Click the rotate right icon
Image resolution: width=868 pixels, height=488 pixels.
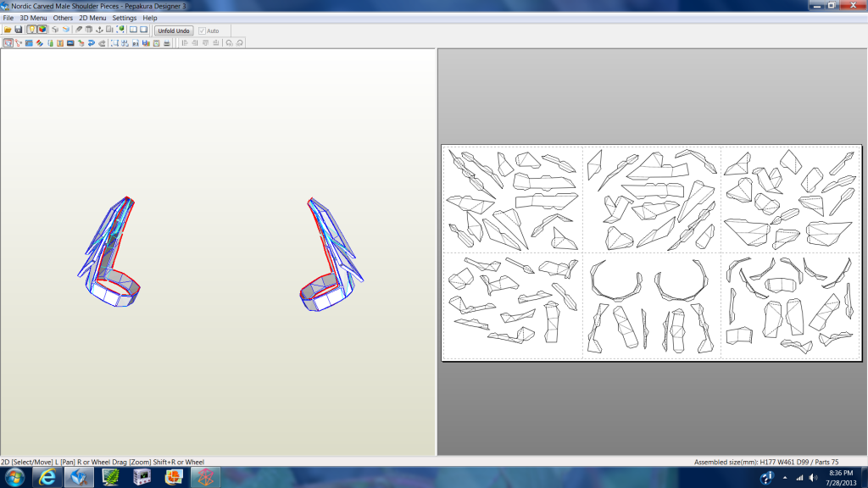240,42
